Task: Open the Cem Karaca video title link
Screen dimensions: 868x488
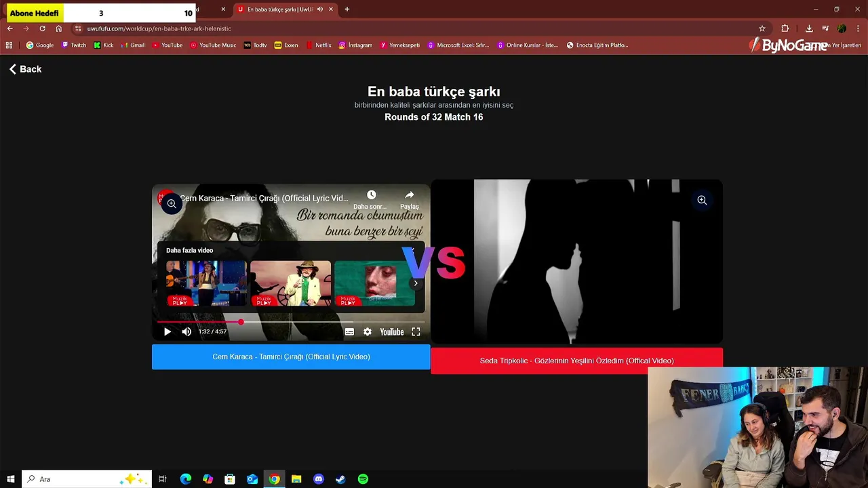Action: click(x=264, y=199)
